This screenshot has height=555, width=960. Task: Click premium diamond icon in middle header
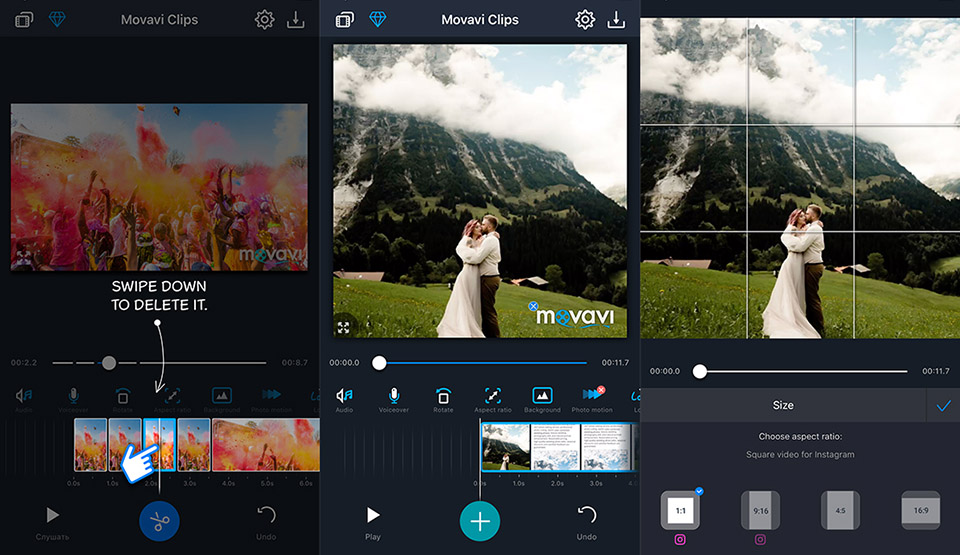coord(377,20)
